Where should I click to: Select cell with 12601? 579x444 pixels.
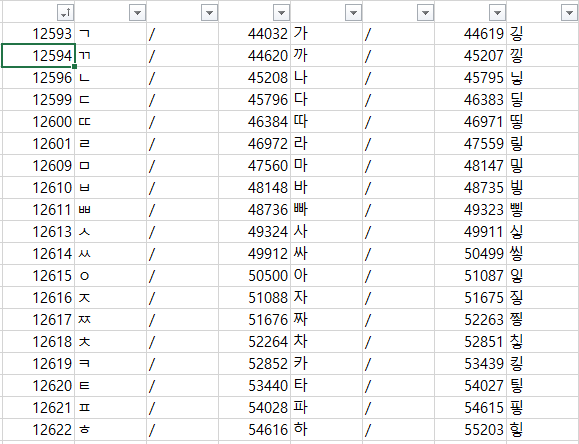click(38, 144)
